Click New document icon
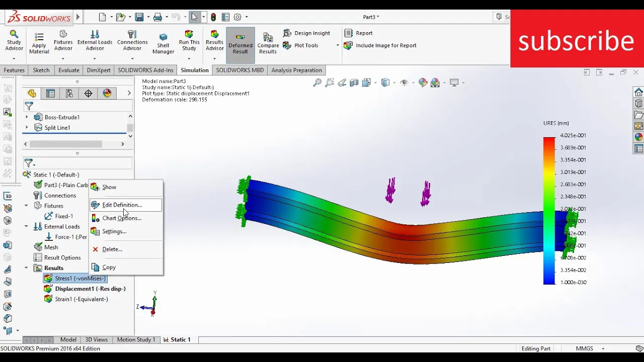Viewport: 644px width, 362px height. coord(103,17)
